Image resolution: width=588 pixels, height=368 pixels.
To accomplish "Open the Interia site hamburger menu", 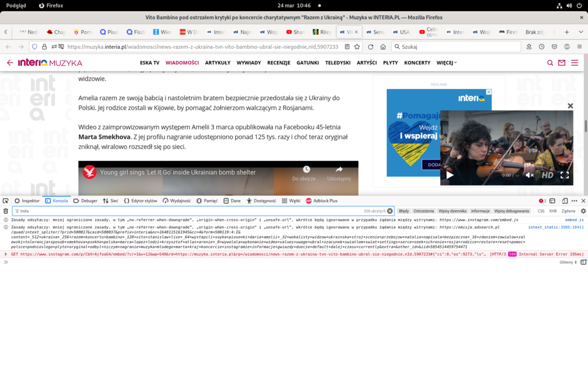I will 574,63.
